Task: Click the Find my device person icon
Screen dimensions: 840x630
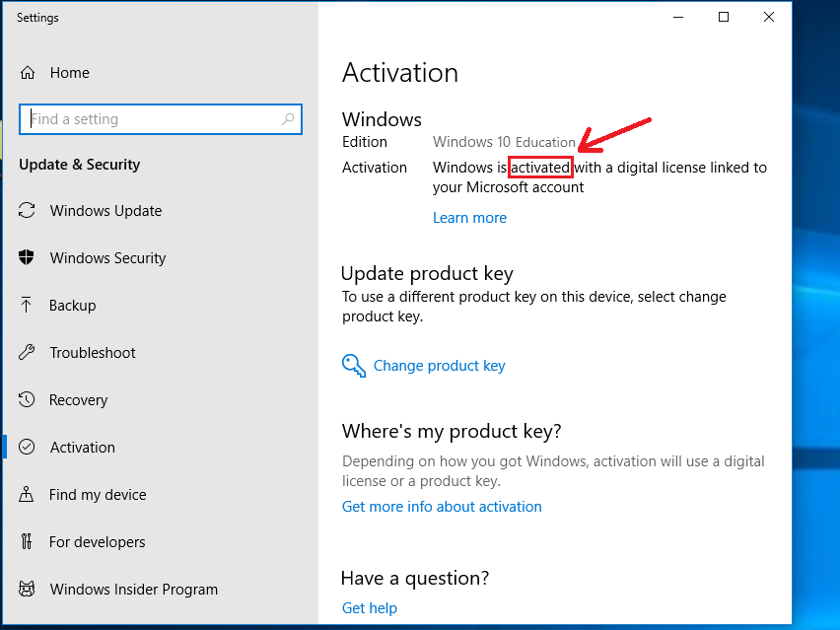Action: [x=27, y=494]
